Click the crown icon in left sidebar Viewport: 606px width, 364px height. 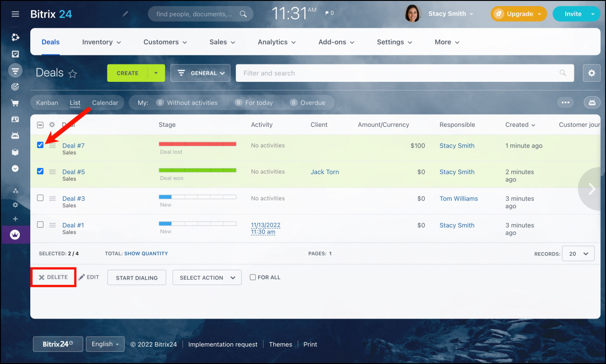[x=15, y=234]
